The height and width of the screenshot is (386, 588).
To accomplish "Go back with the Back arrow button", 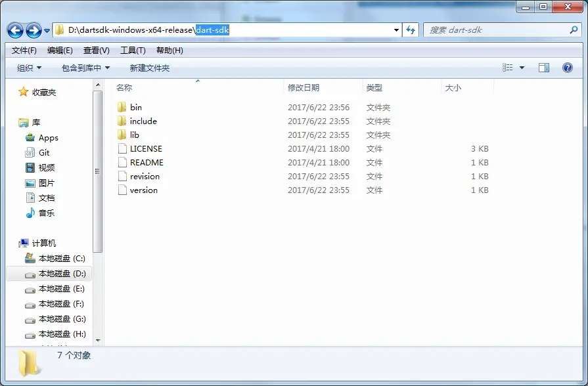I will tap(15, 30).
